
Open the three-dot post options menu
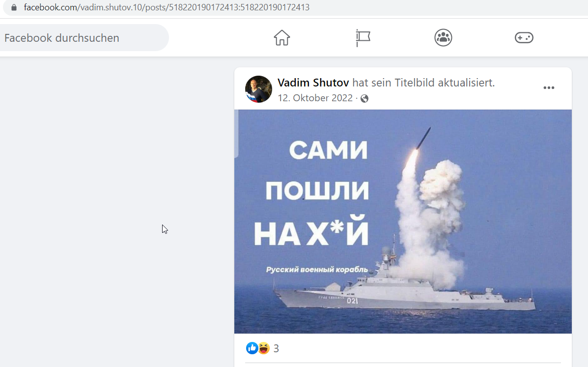[x=549, y=88]
